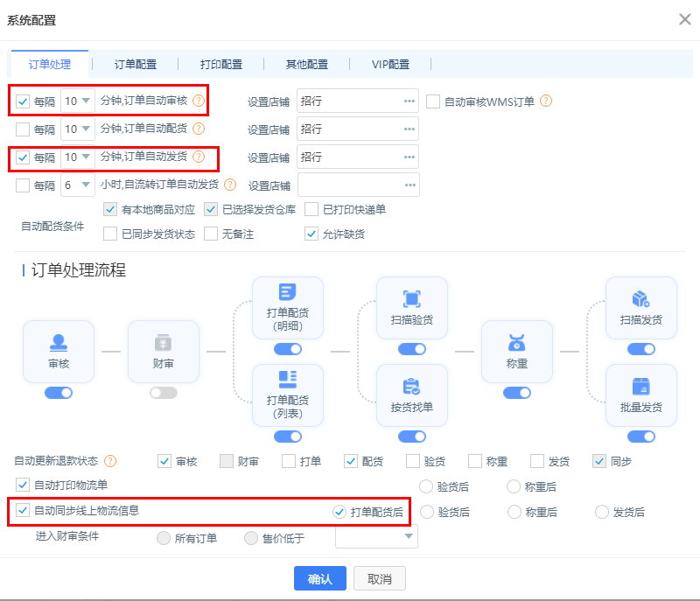This screenshot has width=700, height=601.
Task: Check 验货 refund status checkbox
Action: [x=413, y=461]
